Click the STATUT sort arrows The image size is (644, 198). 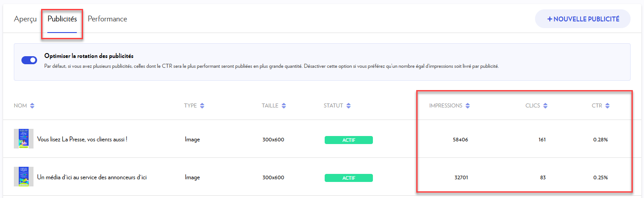[348, 106]
